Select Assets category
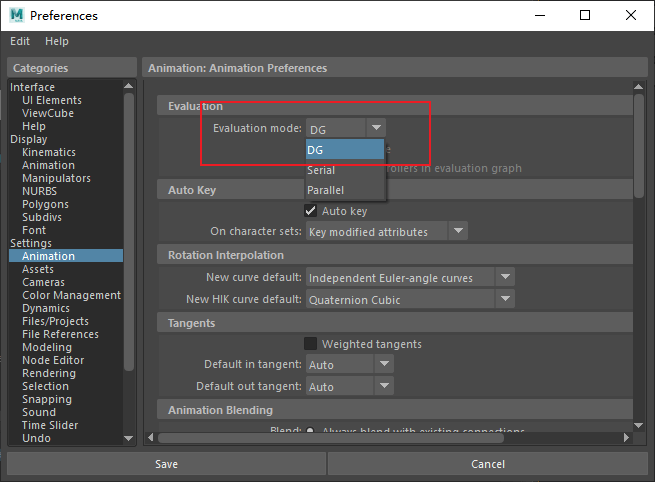 pyautogui.click(x=38, y=269)
